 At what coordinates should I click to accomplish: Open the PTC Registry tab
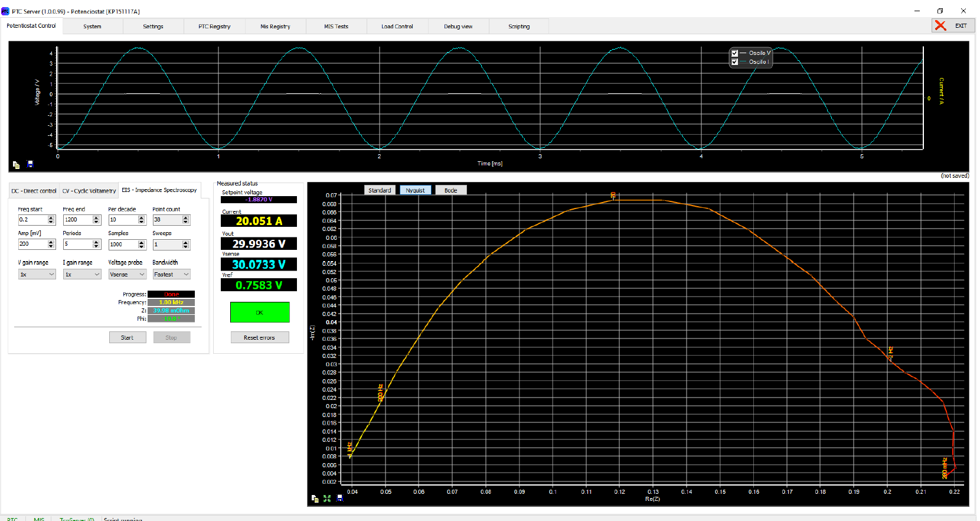click(x=214, y=27)
